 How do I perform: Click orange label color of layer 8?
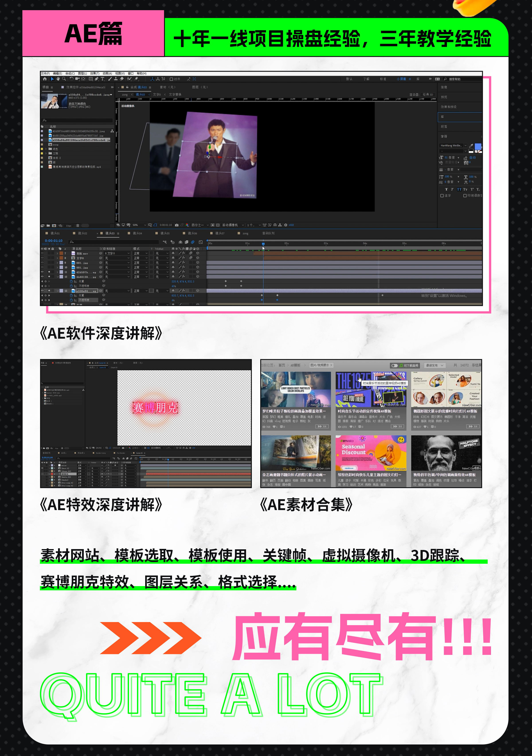point(61,258)
